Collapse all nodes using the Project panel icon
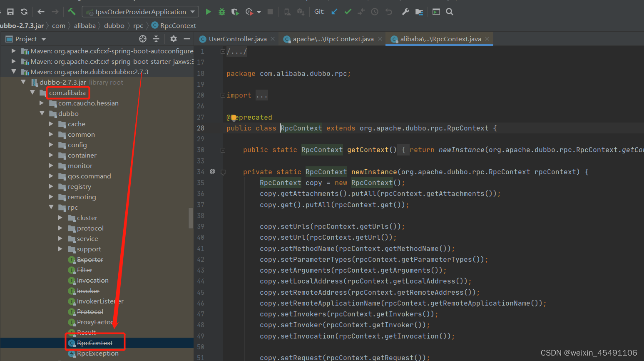 coord(156,38)
